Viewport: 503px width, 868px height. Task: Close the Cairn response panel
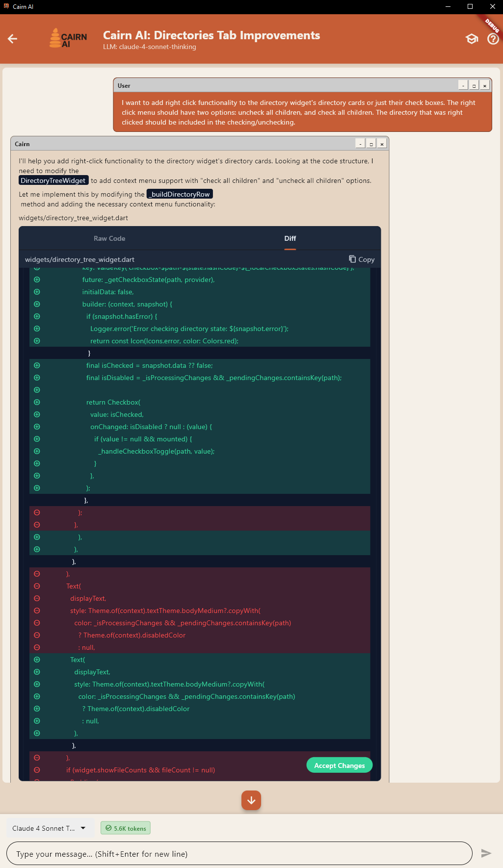tap(382, 144)
